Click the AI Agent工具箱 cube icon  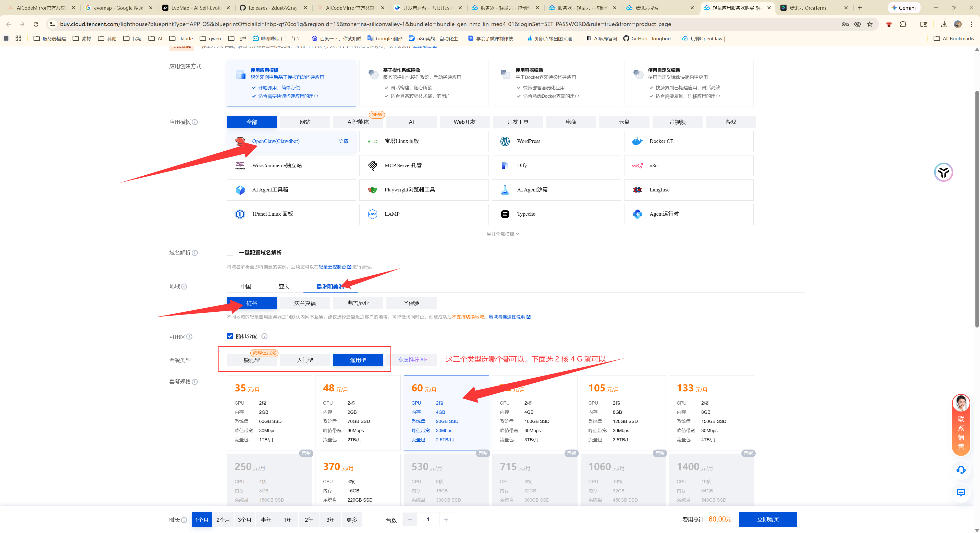tap(240, 190)
